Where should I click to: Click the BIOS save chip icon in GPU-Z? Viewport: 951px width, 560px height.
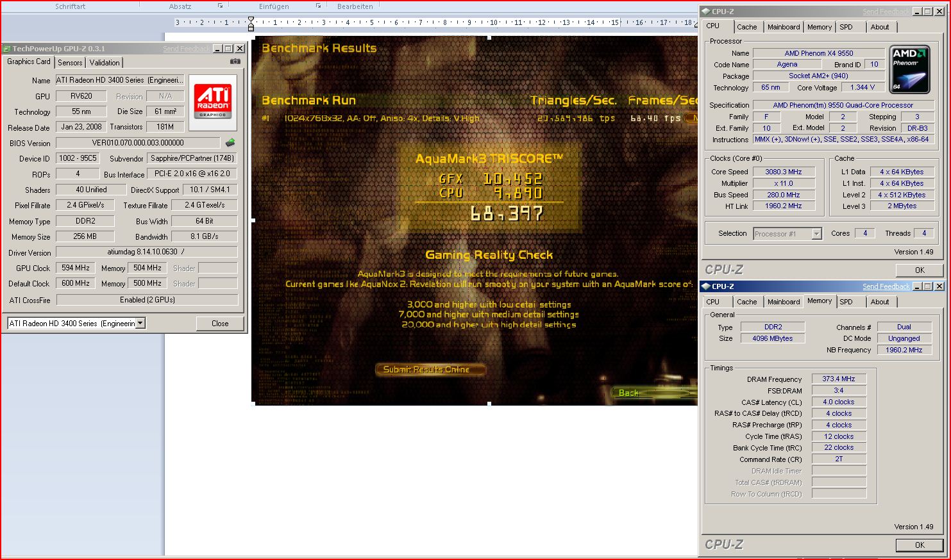click(230, 142)
